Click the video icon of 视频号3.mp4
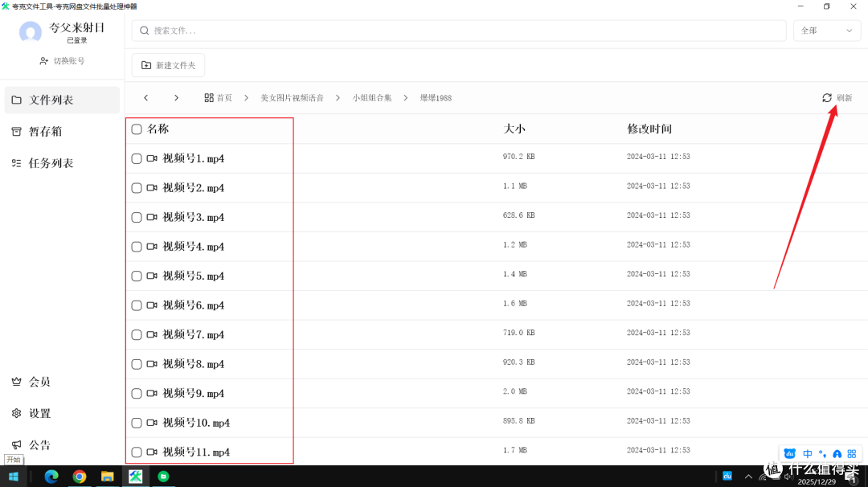Viewport: 868px width, 487px height. tap(152, 218)
